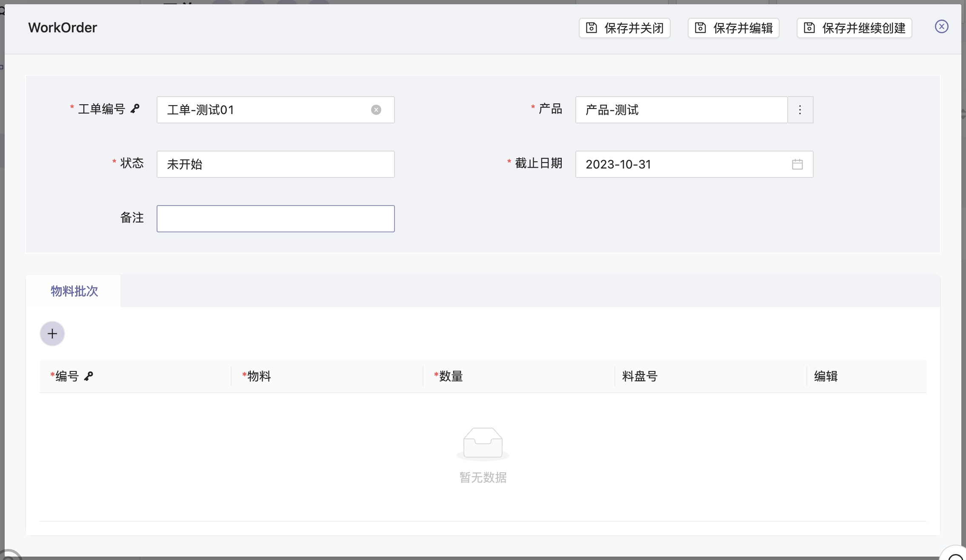The height and width of the screenshot is (560, 966).
Task: Click the save icon in 保存并继续创建
Action: 809,28
